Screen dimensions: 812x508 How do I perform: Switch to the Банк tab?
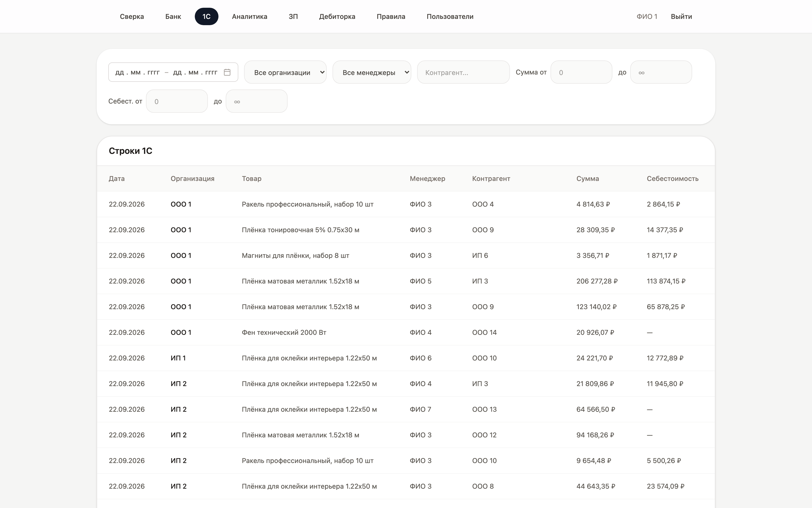(173, 16)
